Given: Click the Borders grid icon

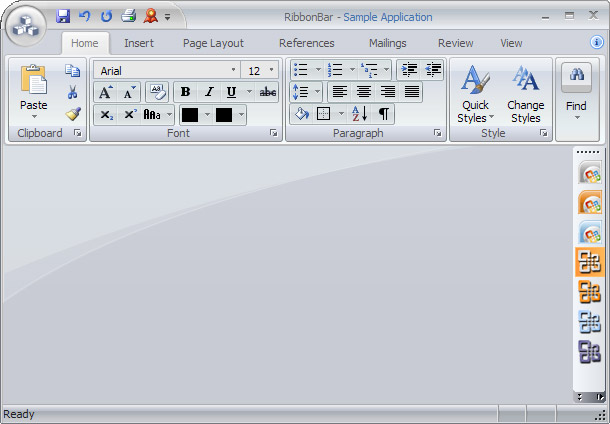Looking at the screenshot, I should click(324, 114).
